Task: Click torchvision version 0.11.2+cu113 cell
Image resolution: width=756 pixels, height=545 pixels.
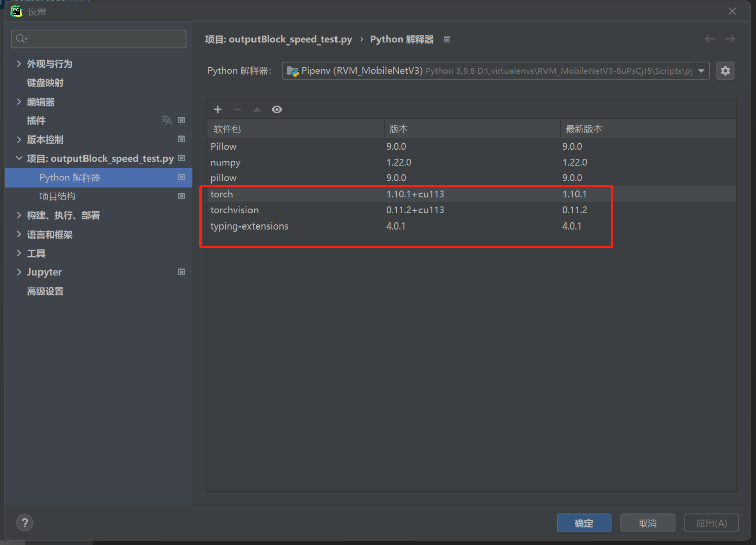Action: point(415,210)
